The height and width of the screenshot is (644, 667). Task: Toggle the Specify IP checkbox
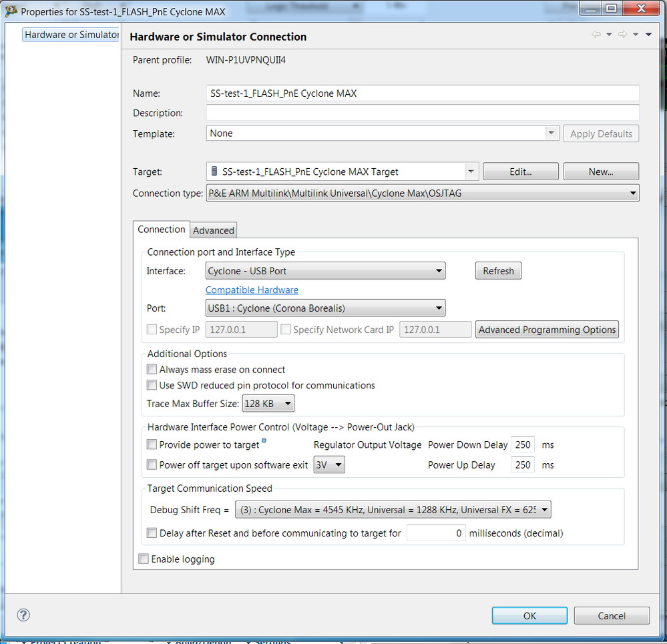152,330
